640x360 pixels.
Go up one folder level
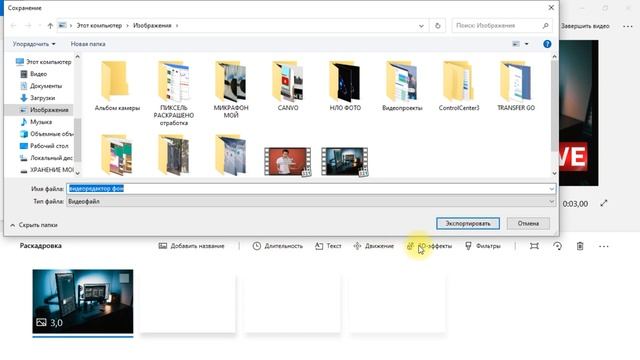tap(50, 26)
